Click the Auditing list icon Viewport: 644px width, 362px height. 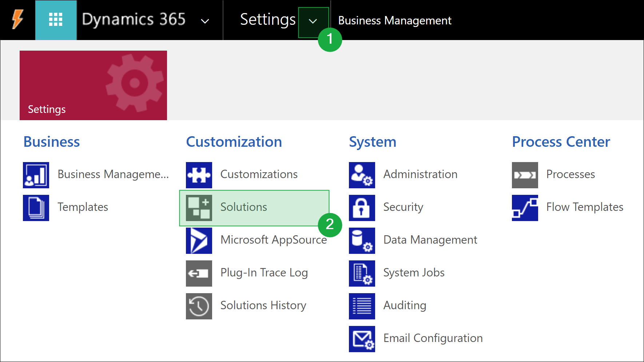tap(362, 306)
